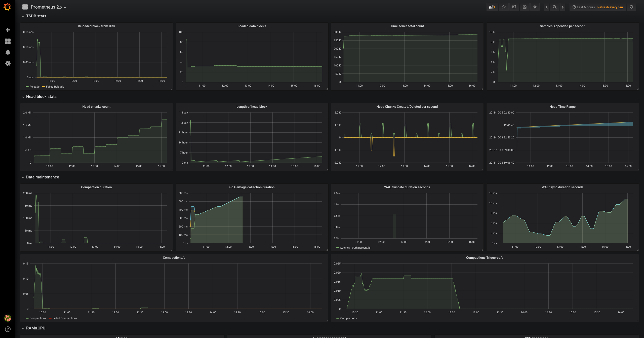Shift time range backward with left arrow

coord(546,7)
